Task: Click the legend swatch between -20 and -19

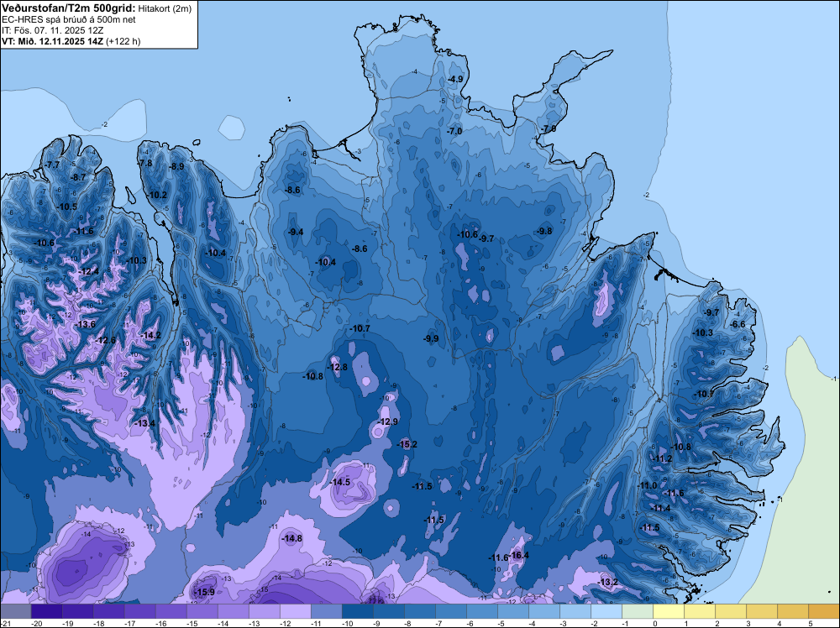Action: pyautogui.click(x=46, y=611)
